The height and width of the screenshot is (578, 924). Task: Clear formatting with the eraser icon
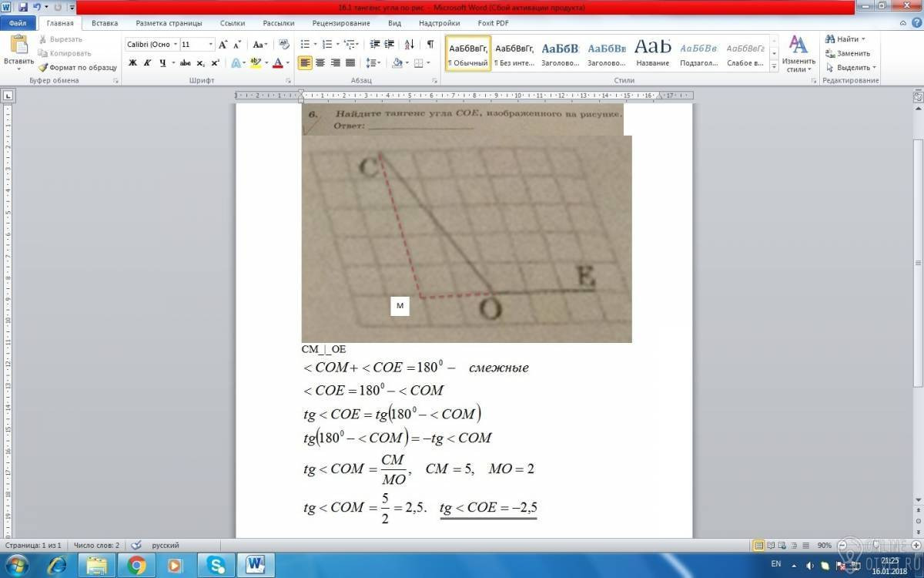tap(284, 45)
